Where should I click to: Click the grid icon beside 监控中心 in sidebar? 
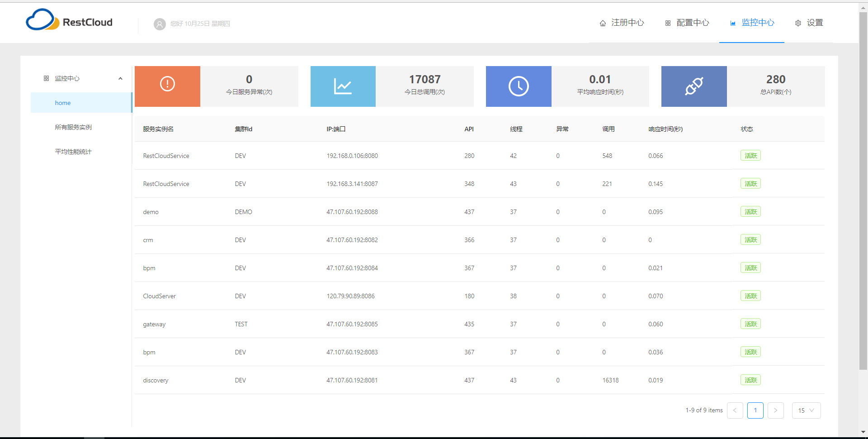46,78
